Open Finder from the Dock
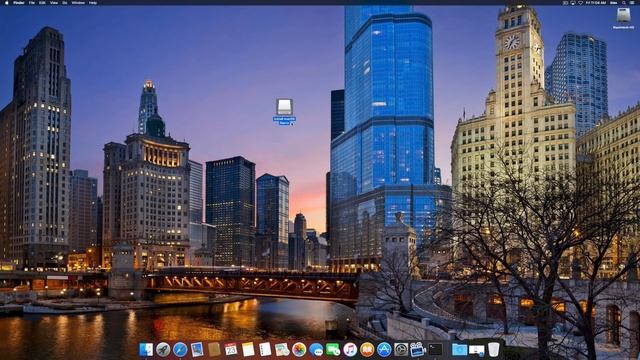This screenshot has width=640, height=360. tap(146, 349)
